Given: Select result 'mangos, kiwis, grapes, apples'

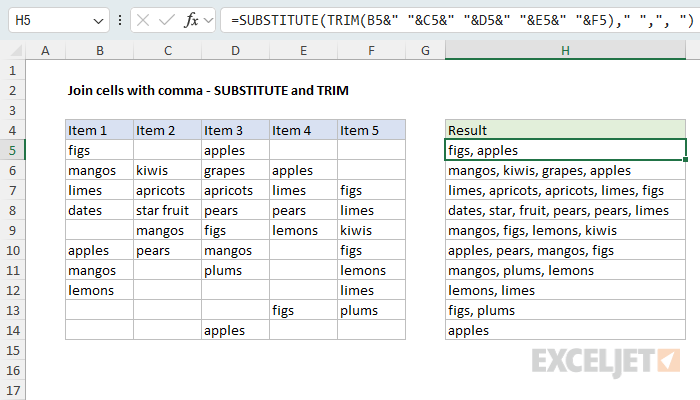Looking at the screenshot, I should pyautogui.click(x=565, y=171).
